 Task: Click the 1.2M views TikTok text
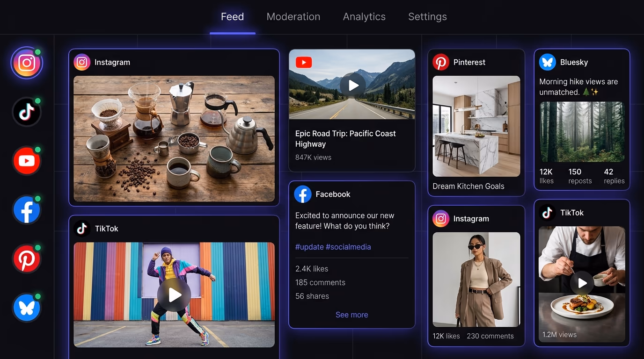click(x=559, y=335)
